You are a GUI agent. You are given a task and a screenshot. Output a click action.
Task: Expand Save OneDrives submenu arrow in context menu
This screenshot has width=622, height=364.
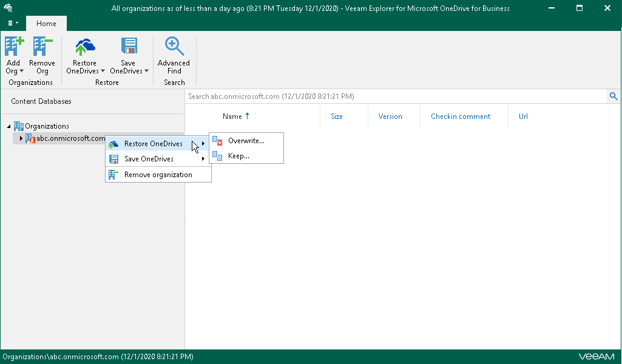(203, 158)
